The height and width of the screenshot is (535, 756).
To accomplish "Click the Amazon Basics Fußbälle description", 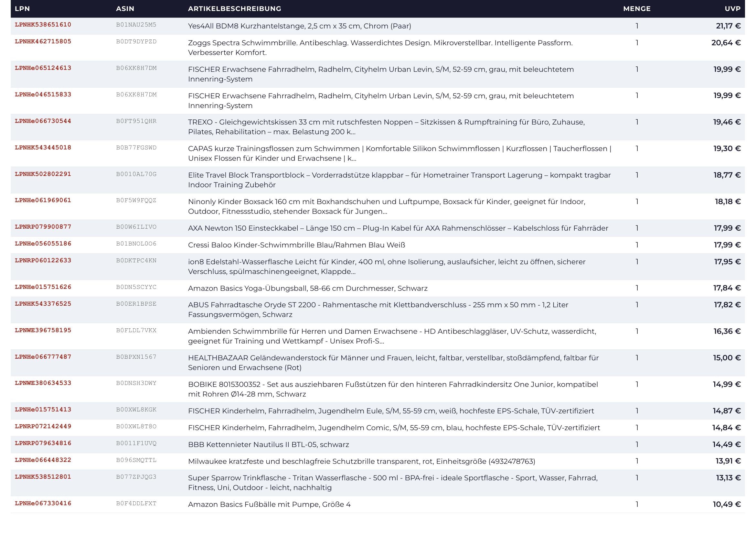I will pyautogui.click(x=269, y=505).
